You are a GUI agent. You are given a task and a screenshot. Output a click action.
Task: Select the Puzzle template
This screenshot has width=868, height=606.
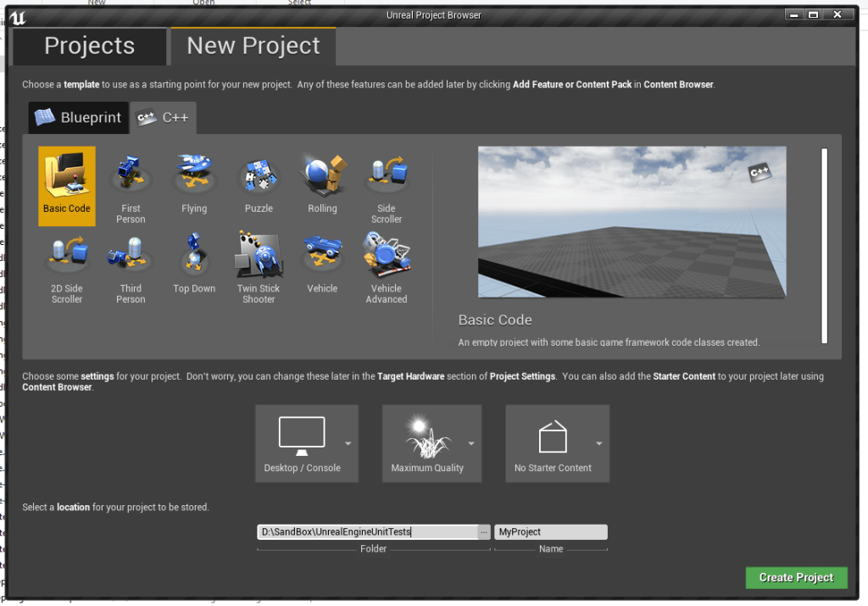pos(259,186)
